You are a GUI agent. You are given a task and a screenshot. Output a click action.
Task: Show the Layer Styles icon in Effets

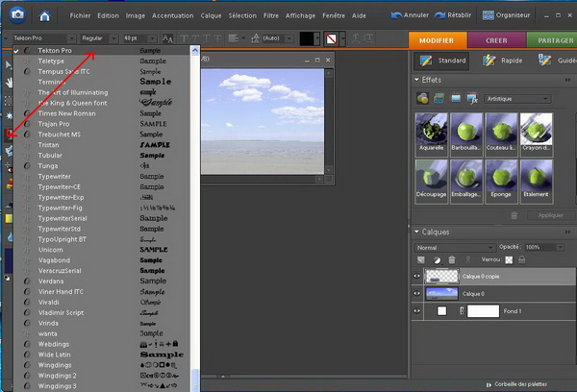pyautogui.click(x=439, y=99)
